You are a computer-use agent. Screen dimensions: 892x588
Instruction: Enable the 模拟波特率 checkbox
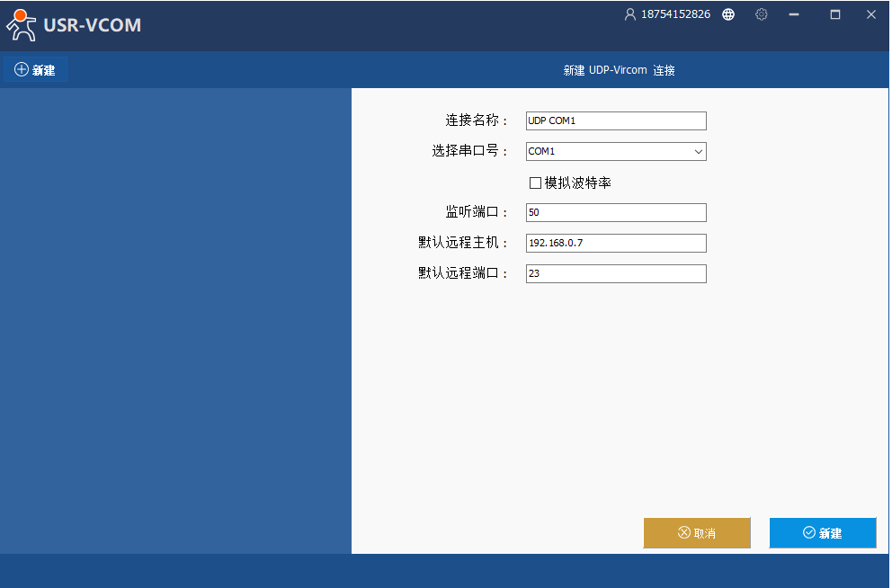point(535,183)
